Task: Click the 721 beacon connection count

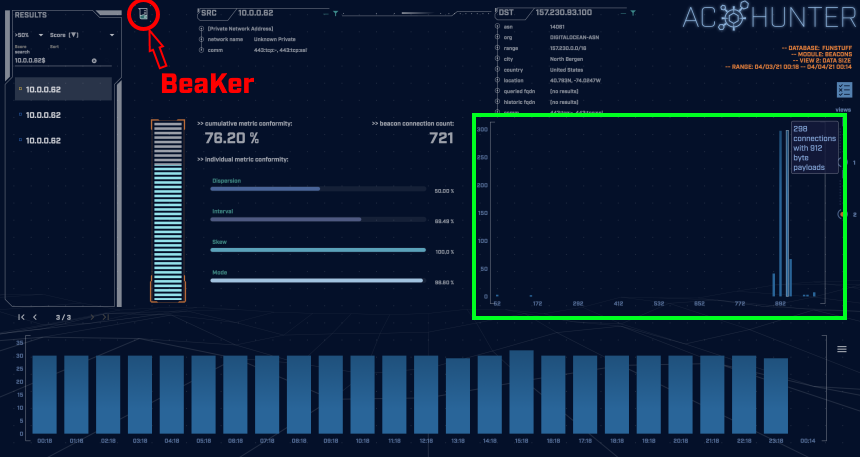Action: coord(441,138)
